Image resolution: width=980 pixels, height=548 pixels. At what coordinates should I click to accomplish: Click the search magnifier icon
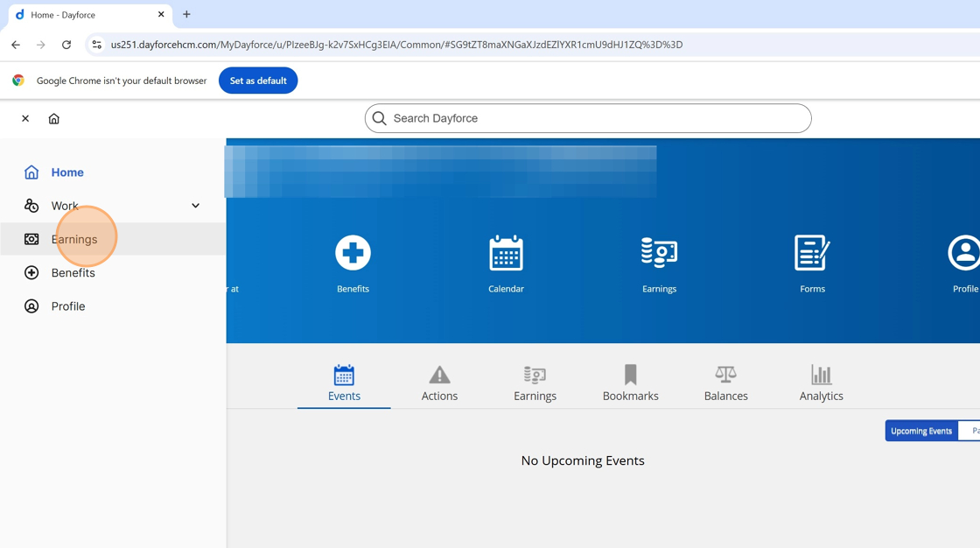380,118
